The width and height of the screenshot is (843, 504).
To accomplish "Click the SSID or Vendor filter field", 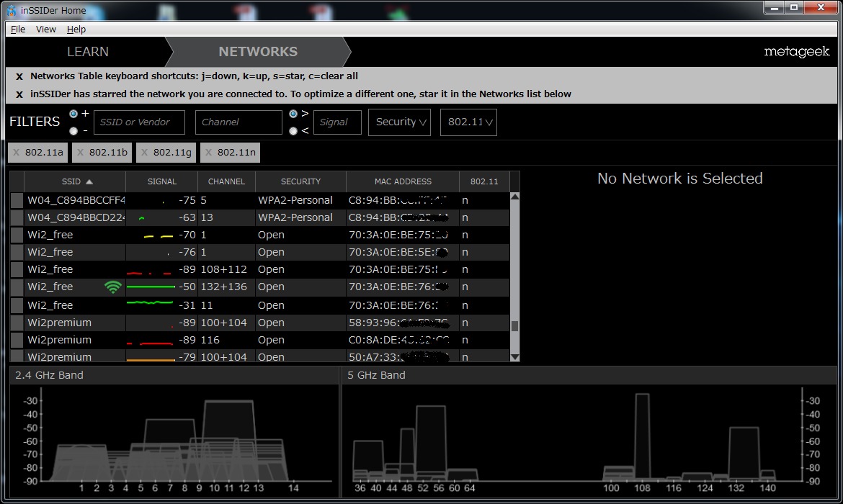I will (139, 122).
